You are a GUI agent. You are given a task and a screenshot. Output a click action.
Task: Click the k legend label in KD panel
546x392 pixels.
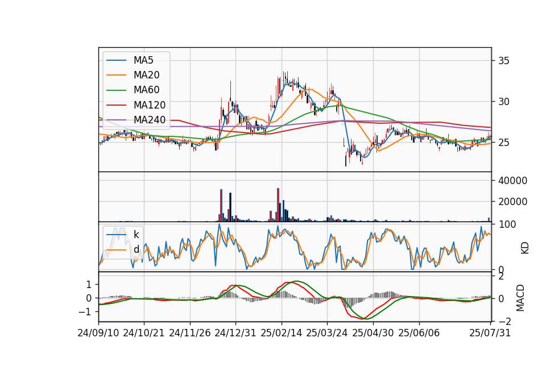136,235
